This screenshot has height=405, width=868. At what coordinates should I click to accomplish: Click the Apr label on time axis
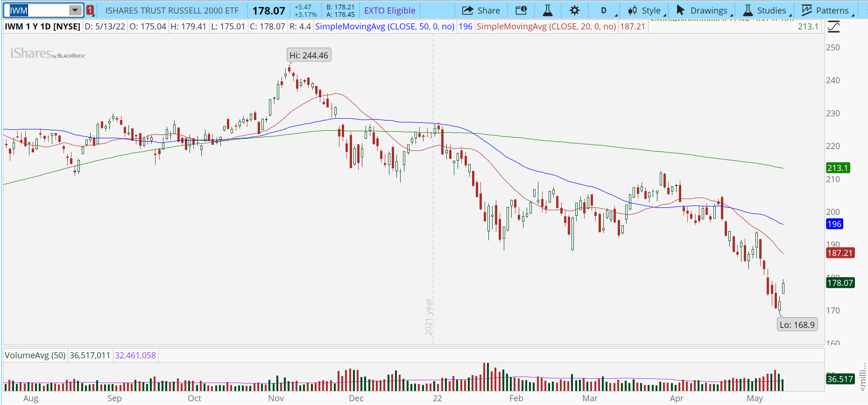(677, 398)
